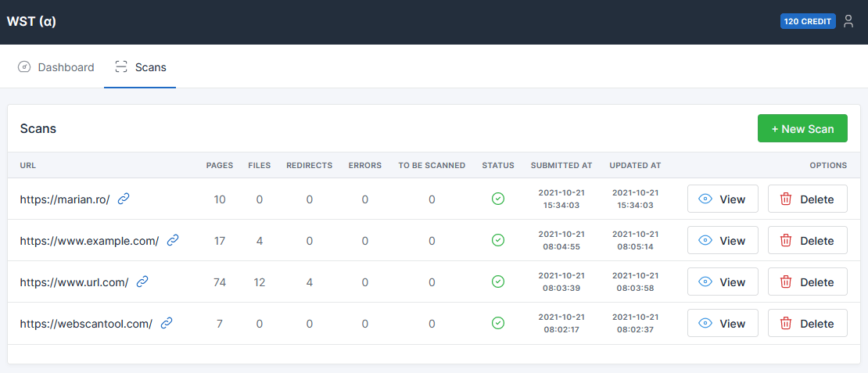Click updated time 08:02:37 for webscantool.com

635,330
